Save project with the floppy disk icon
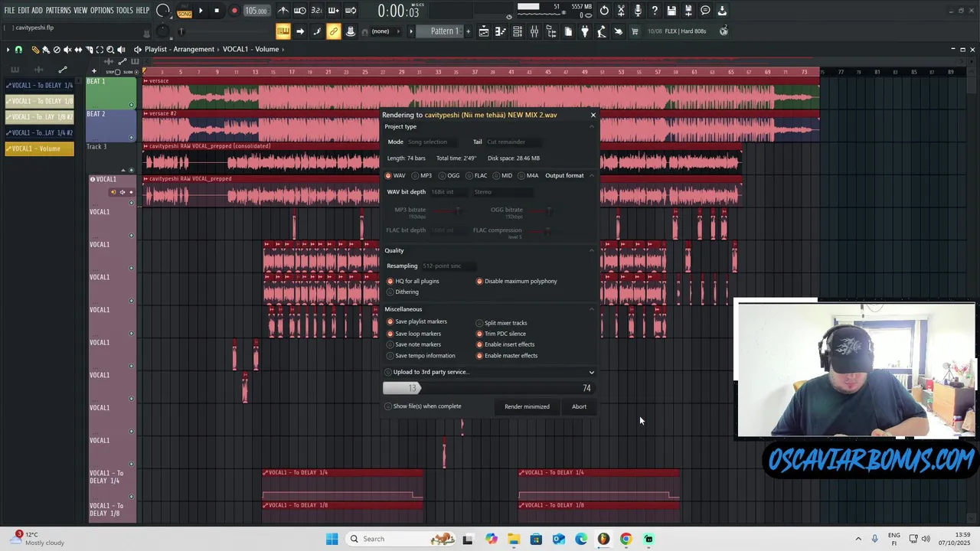The height and width of the screenshot is (551, 980). 671,11
